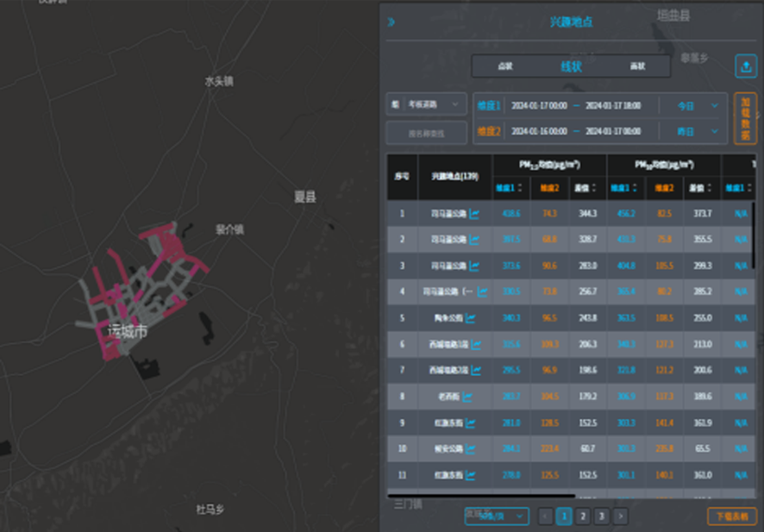This screenshot has width=764, height=532.
Task: Select the 线状 display mode
Action: tap(571, 66)
